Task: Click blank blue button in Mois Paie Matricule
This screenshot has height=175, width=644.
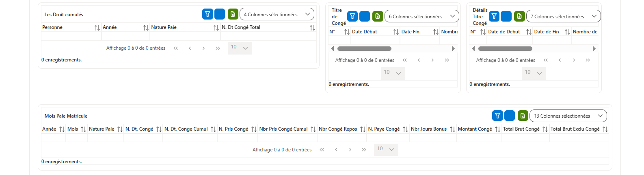Action: point(510,116)
